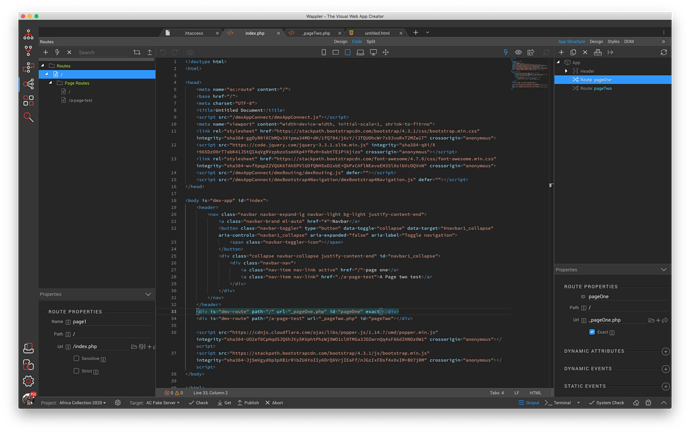This screenshot has width=690, height=433.
Task: Switch editor to Split view
Action: (371, 41)
